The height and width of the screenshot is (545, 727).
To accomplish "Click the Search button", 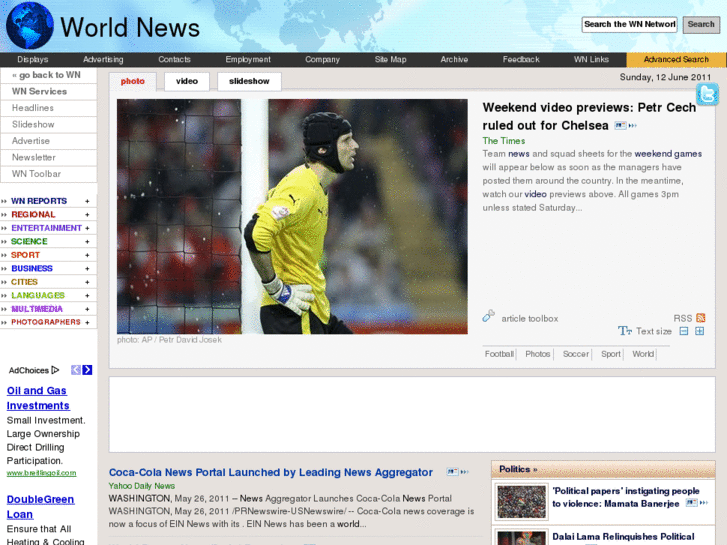I will pos(701,25).
